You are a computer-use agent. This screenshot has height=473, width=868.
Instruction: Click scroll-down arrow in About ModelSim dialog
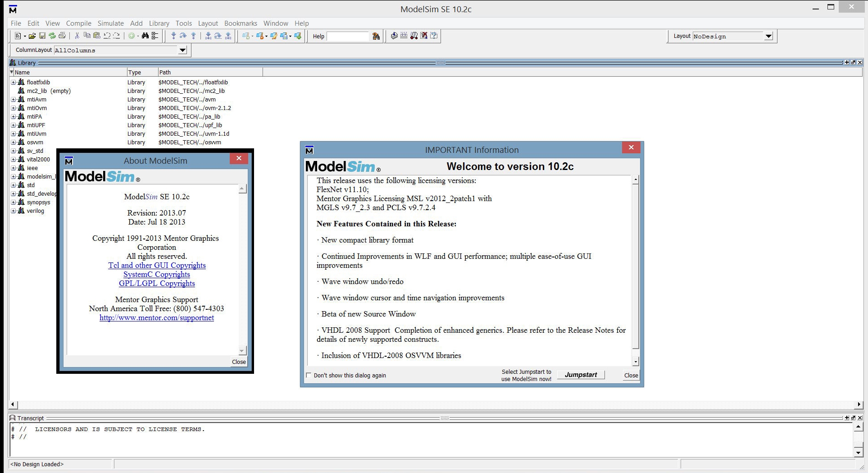(x=242, y=351)
